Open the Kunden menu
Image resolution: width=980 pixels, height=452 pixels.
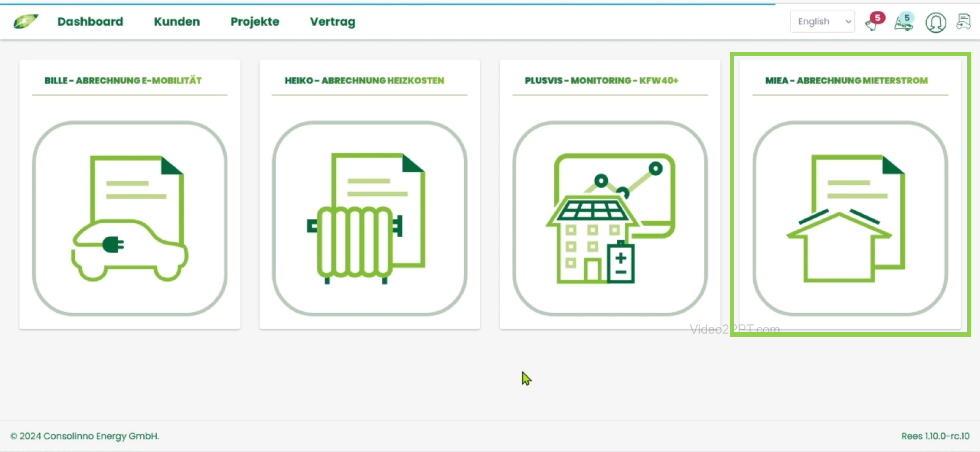177,22
